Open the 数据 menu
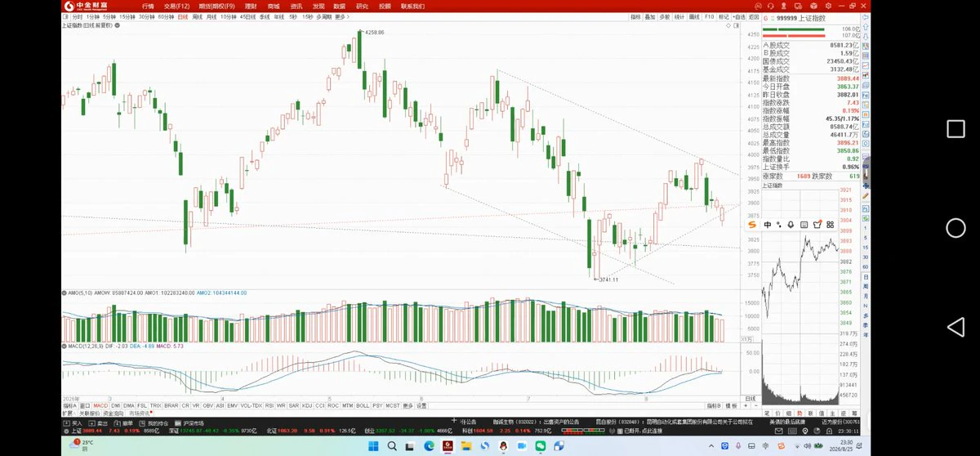 coord(340,6)
